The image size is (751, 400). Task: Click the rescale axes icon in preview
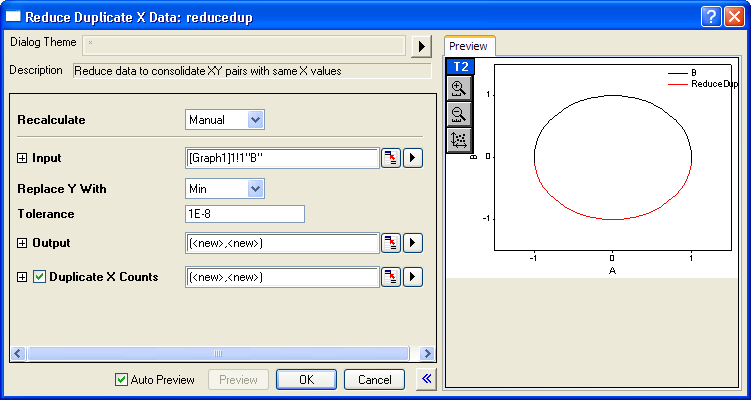tap(460, 138)
